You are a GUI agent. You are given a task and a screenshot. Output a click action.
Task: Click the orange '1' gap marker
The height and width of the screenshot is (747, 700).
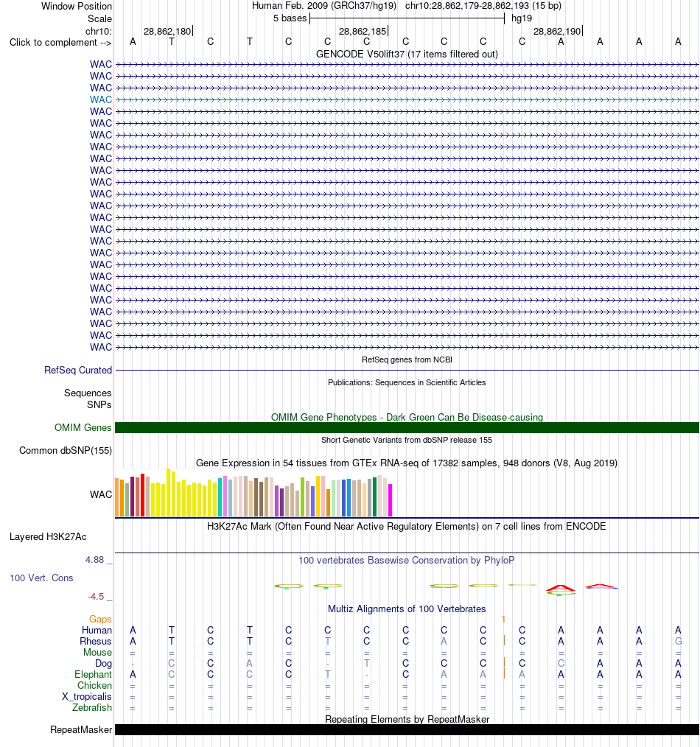(x=504, y=620)
